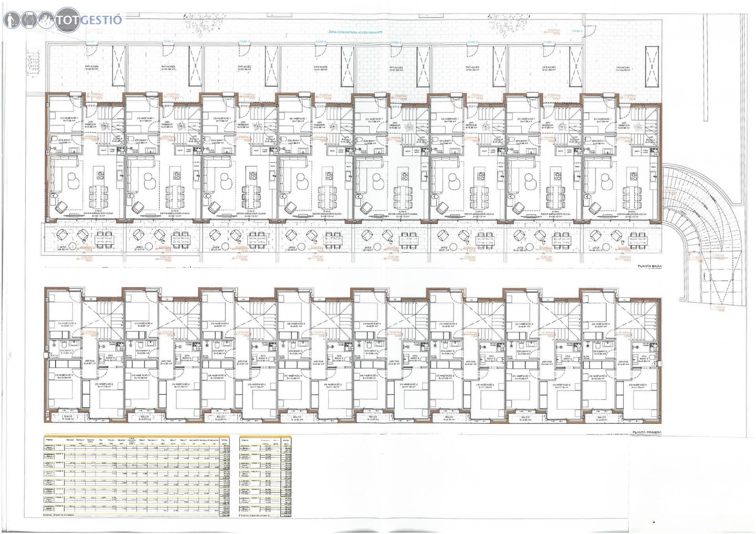The height and width of the screenshot is (534, 756).
Task: Click the PLANTA PRIMERA floor title
Action: [647, 433]
